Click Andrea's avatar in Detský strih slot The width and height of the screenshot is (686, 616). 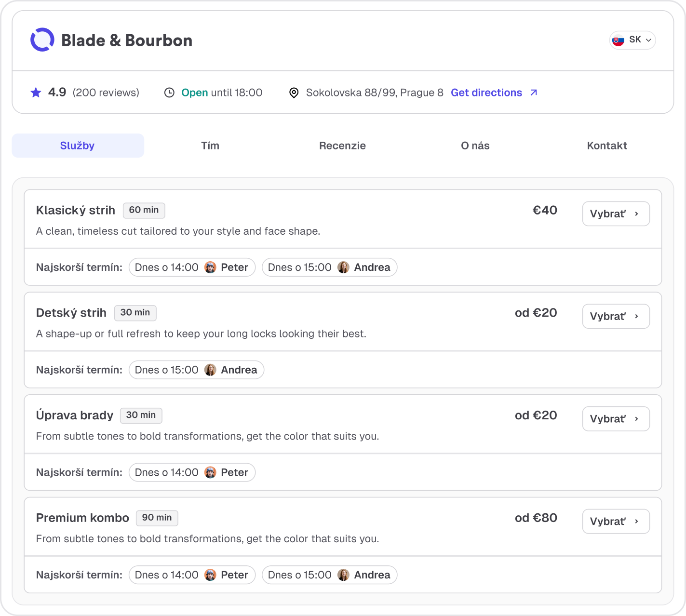point(210,370)
